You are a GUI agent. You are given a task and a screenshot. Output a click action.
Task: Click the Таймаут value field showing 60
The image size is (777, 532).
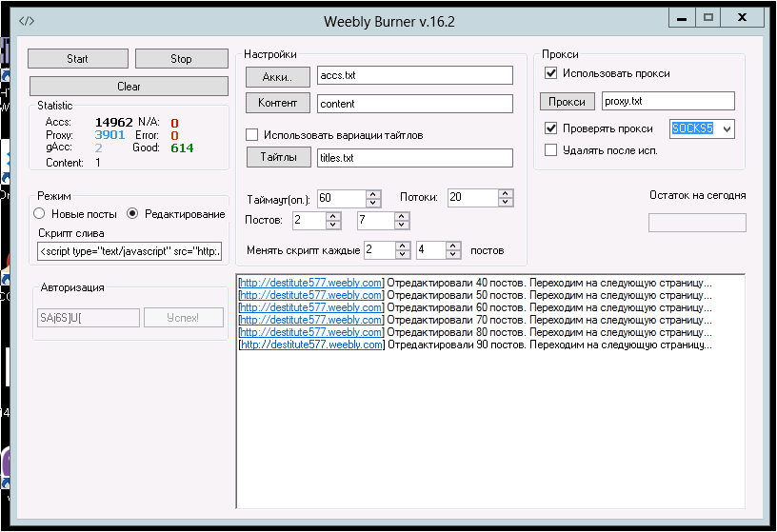342,199
